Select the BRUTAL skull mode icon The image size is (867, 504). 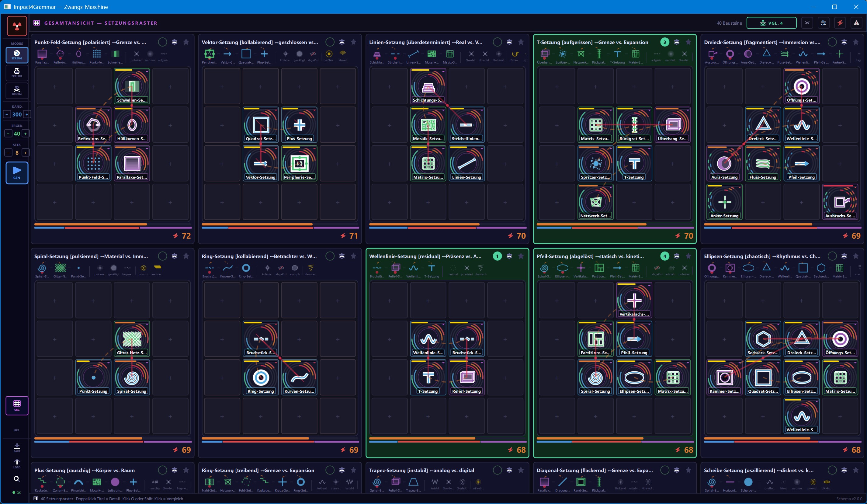(x=17, y=91)
